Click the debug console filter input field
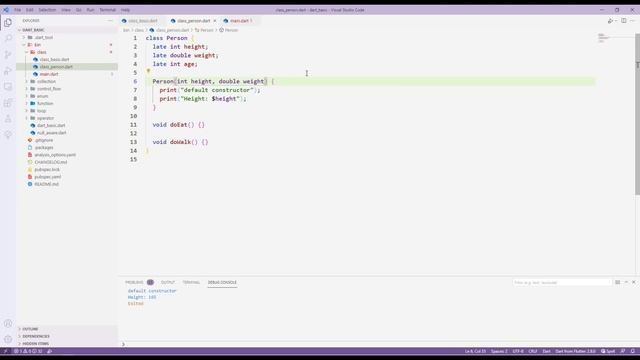Viewport: 640px width, 360px height. (x=562, y=282)
